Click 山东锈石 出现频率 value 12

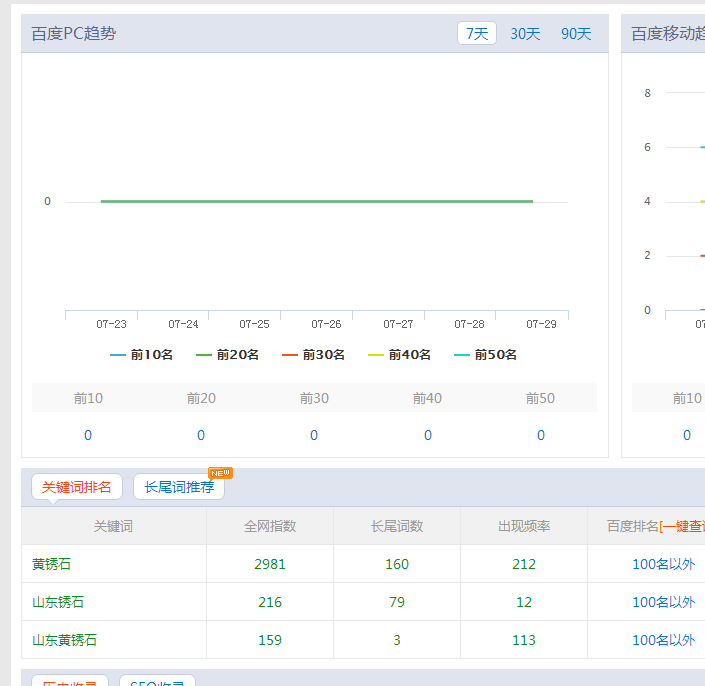tap(524, 602)
